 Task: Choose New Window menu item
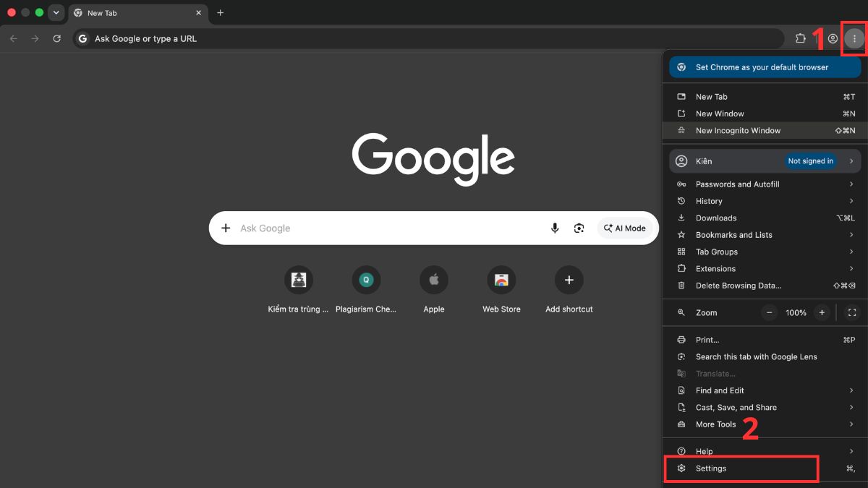pyautogui.click(x=765, y=114)
